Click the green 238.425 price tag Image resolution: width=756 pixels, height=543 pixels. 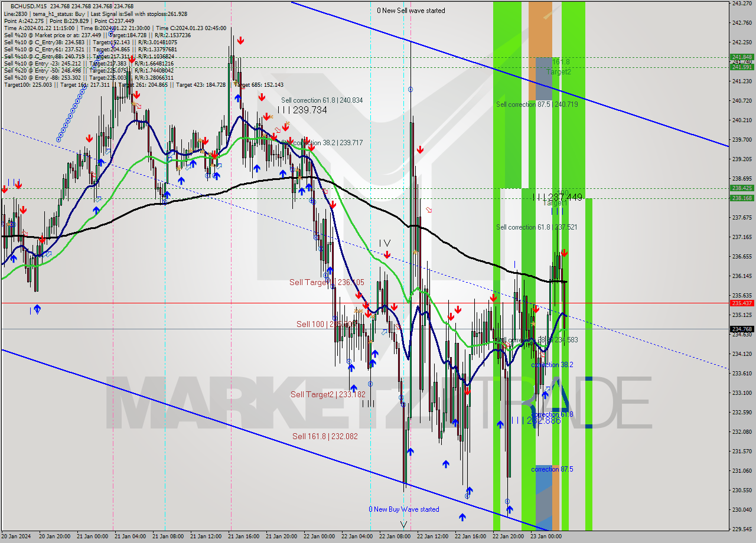pos(741,188)
